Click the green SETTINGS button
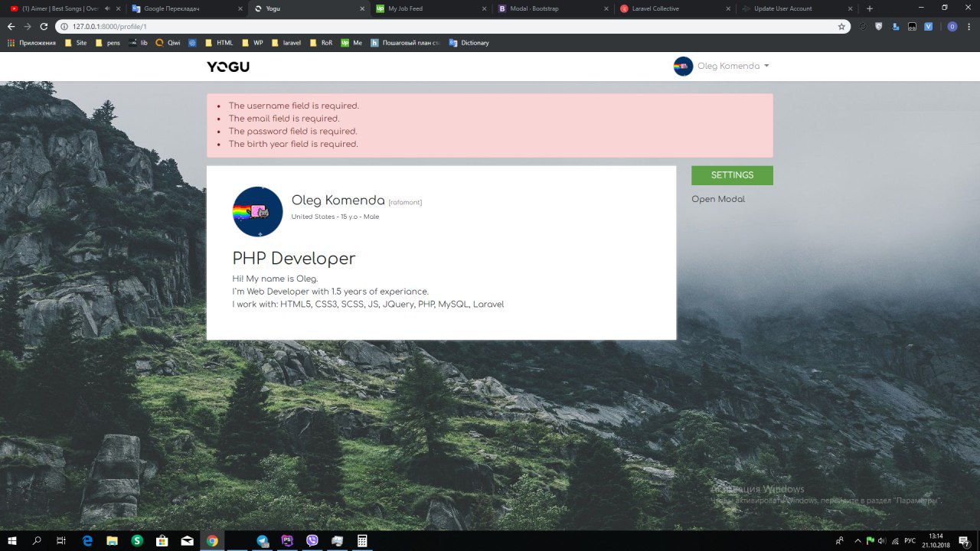The height and width of the screenshot is (551, 980). tap(732, 175)
